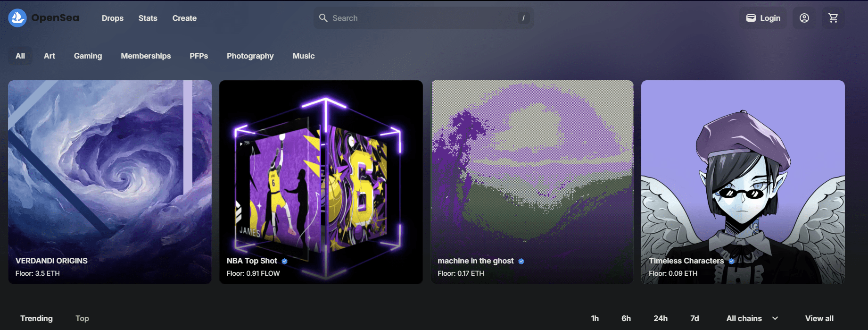Choose the 7d time range

tap(694, 318)
